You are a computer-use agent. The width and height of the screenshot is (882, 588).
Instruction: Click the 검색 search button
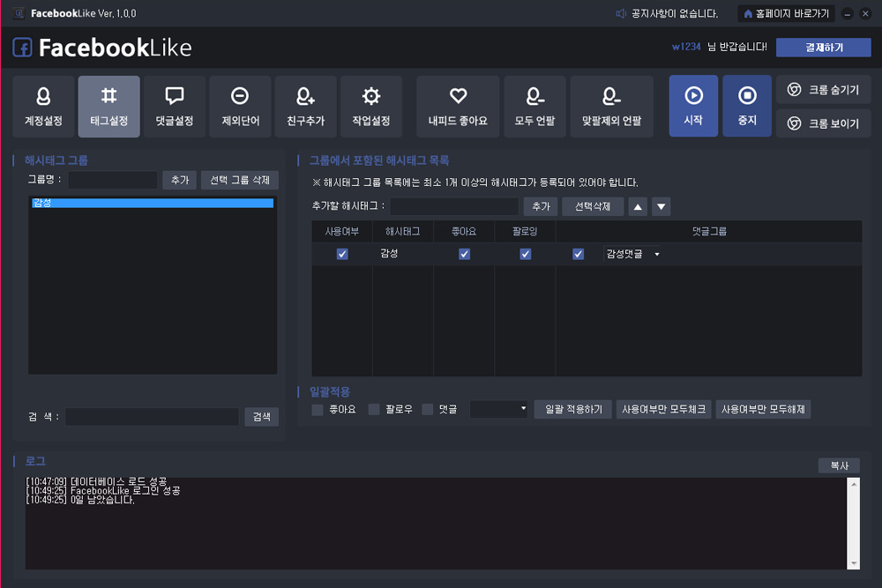(x=262, y=417)
